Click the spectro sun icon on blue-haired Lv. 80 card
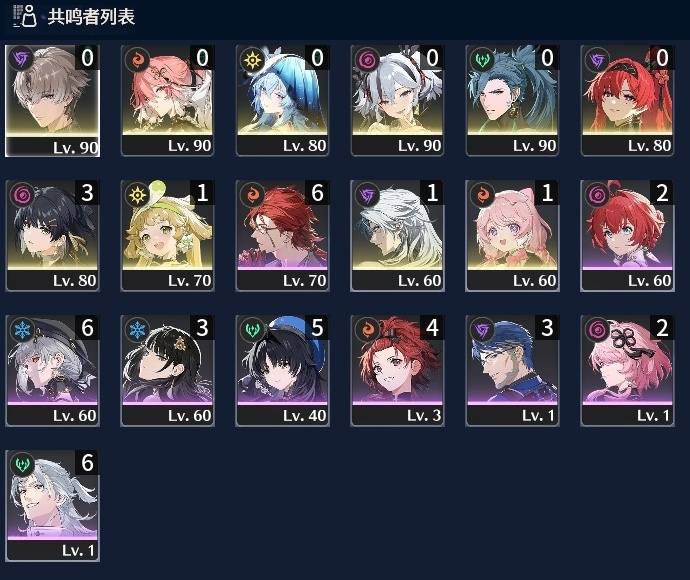The height and width of the screenshot is (580, 690). pyautogui.click(x=253, y=59)
